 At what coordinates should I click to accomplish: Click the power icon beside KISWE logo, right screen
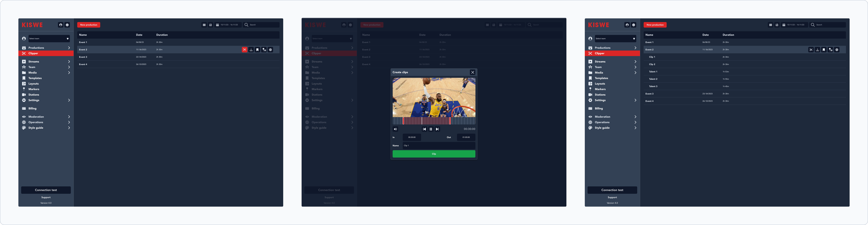click(634, 25)
